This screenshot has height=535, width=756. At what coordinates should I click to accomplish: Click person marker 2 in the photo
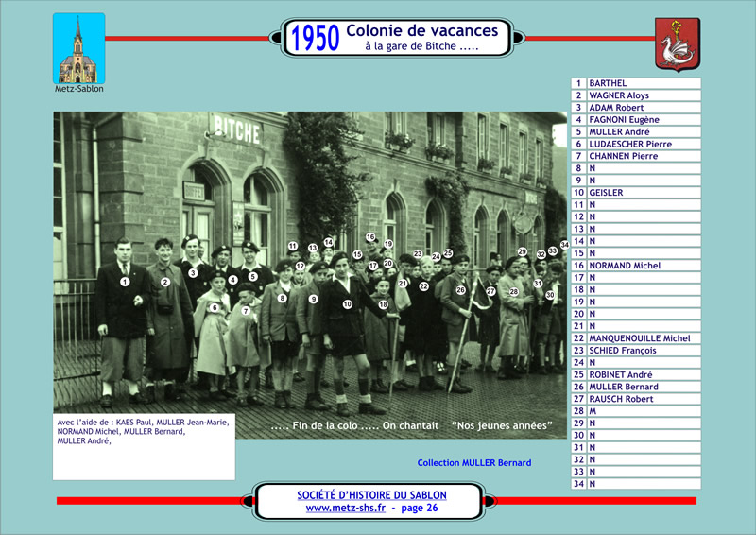pyautogui.click(x=165, y=282)
